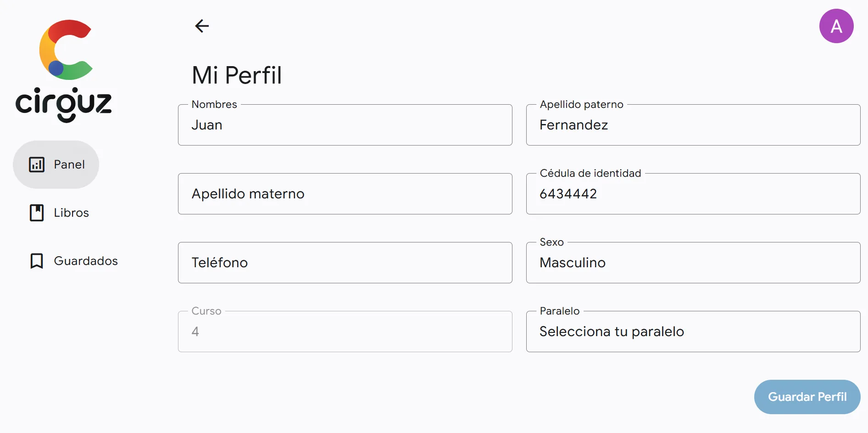
Task: Click the Panel icon inside the highlighted pill
Action: (x=37, y=164)
